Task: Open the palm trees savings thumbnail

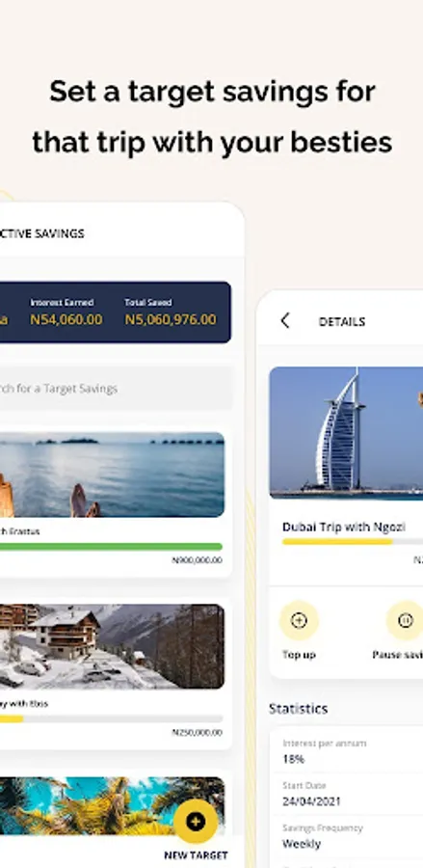Action: (x=112, y=805)
